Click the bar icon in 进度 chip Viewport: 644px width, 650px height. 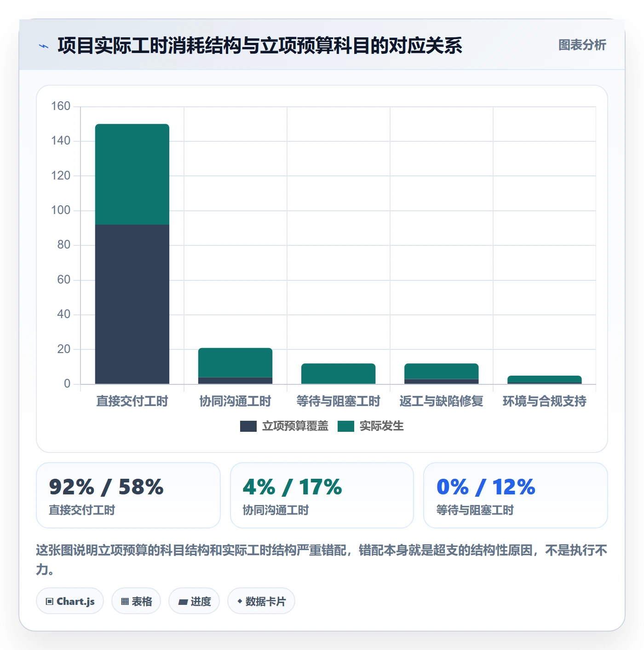click(x=183, y=602)
